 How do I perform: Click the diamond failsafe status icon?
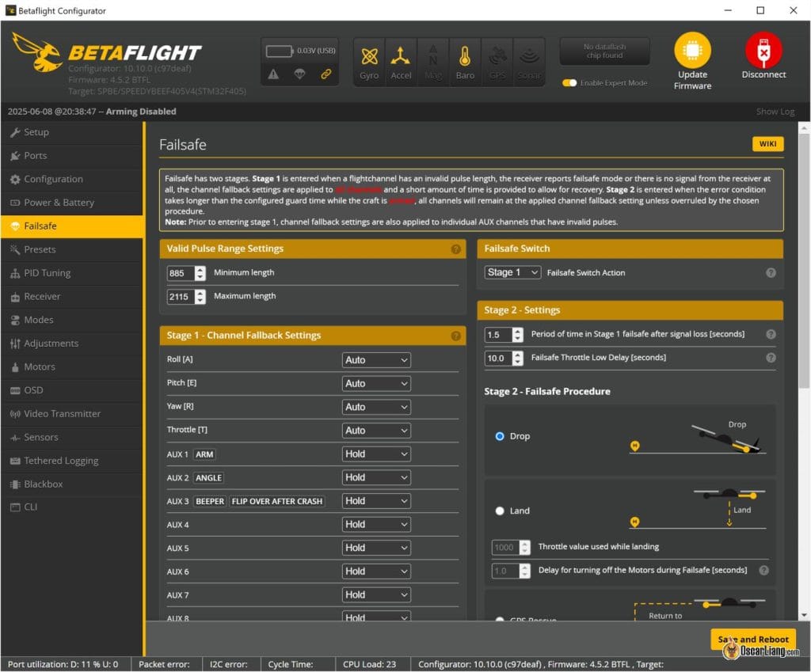tap(299, 74)
